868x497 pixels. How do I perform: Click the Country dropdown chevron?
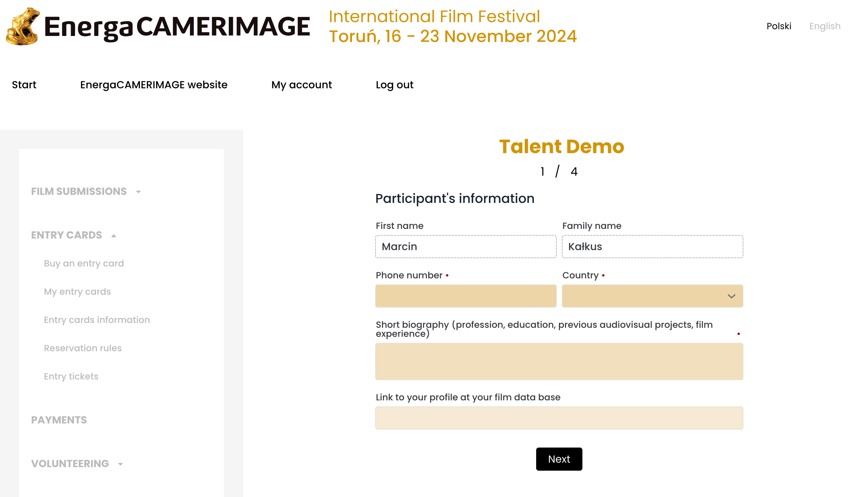pos(731,296)
